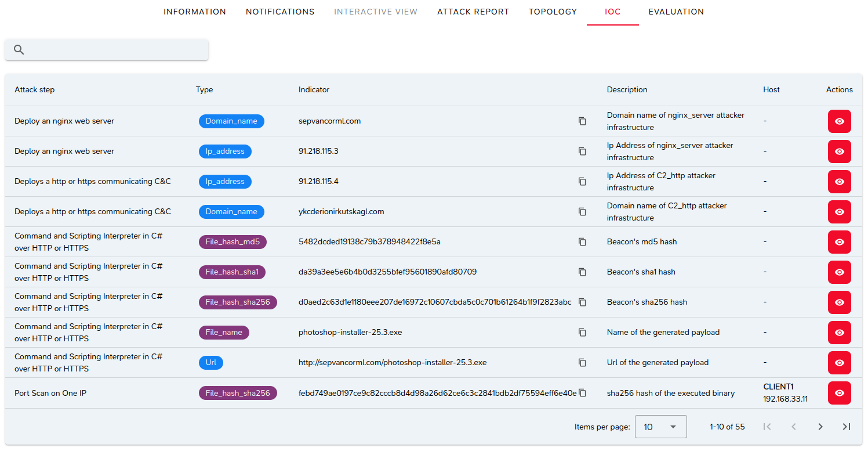Select the IOC tab
868x451 pixels.
tap(613, 12)
